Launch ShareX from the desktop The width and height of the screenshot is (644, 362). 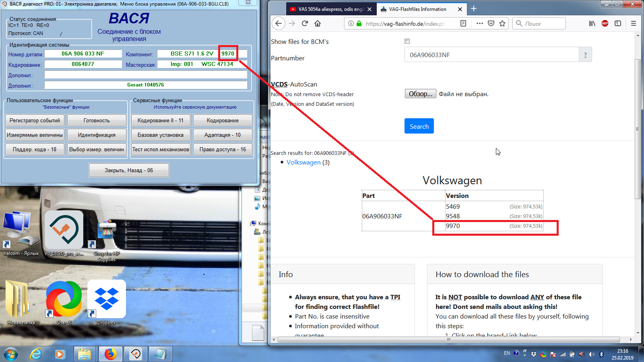[64, 302]
